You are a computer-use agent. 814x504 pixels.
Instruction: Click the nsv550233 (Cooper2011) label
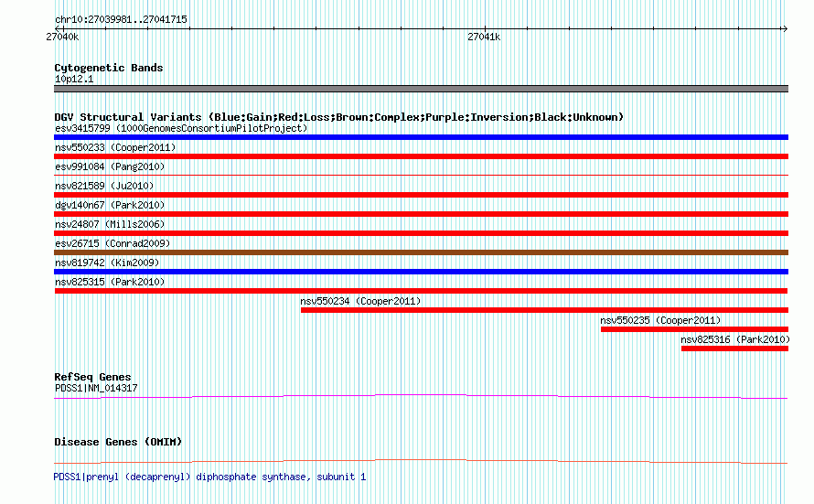(115, 147)
